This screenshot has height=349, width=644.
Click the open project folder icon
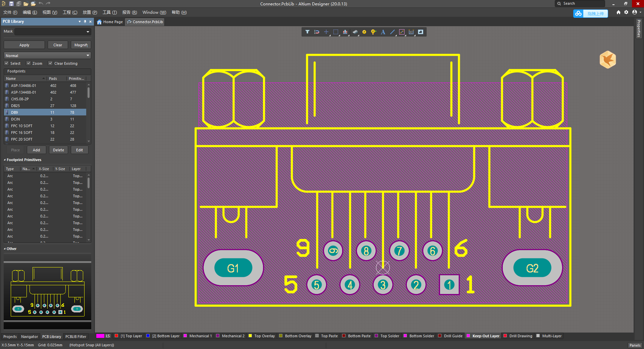[33, 4]
